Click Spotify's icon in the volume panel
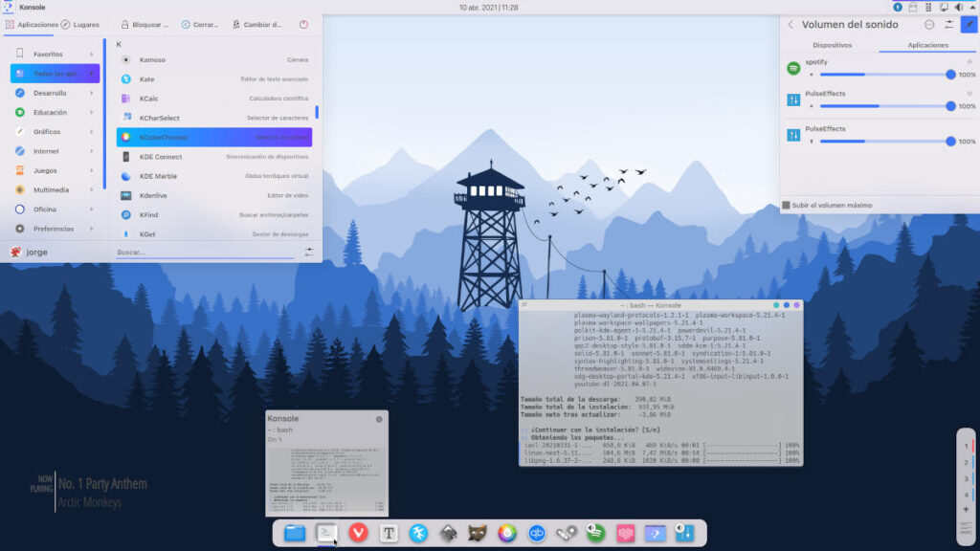Screen dimensions: 980x551 coord(794,69)
